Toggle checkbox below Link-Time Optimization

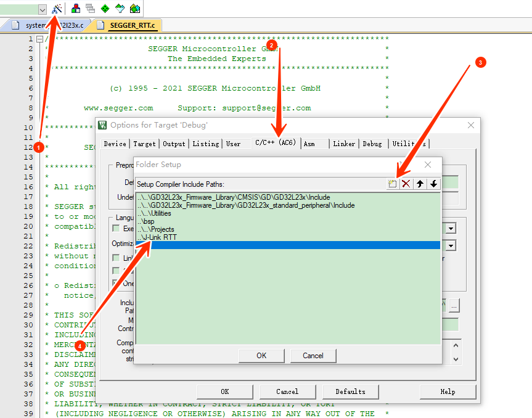[116, 271]
